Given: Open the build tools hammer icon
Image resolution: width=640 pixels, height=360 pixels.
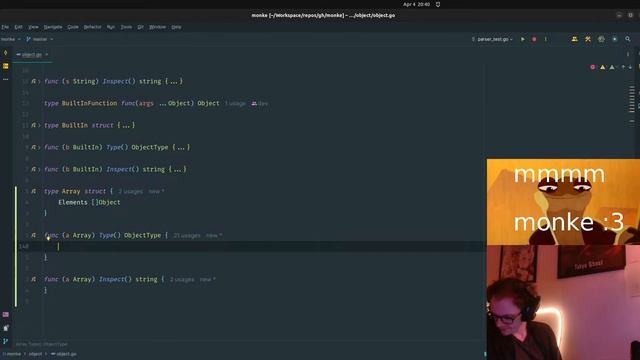Looking at the screenshot, I should point(588,39).
